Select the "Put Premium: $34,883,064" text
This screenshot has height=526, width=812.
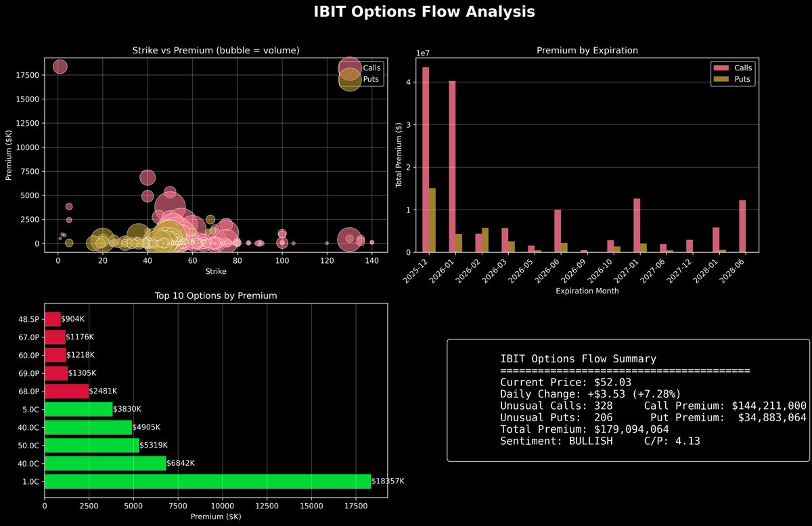(728, 417)
